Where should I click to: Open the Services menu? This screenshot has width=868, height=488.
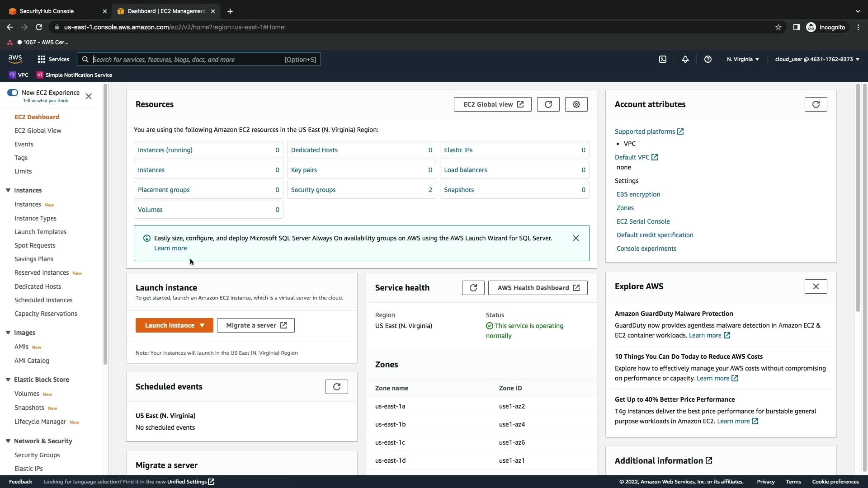[53, 59]
